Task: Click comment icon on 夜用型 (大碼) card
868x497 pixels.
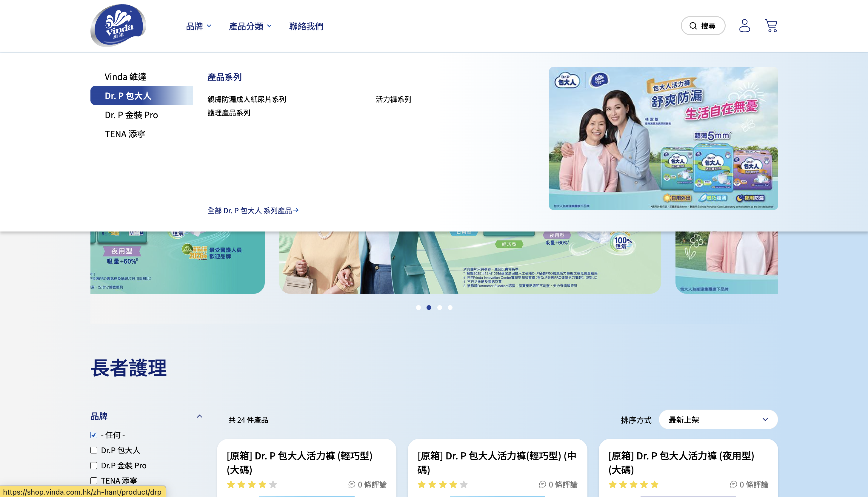Action: pyautogui.click(x=733, y=484)
